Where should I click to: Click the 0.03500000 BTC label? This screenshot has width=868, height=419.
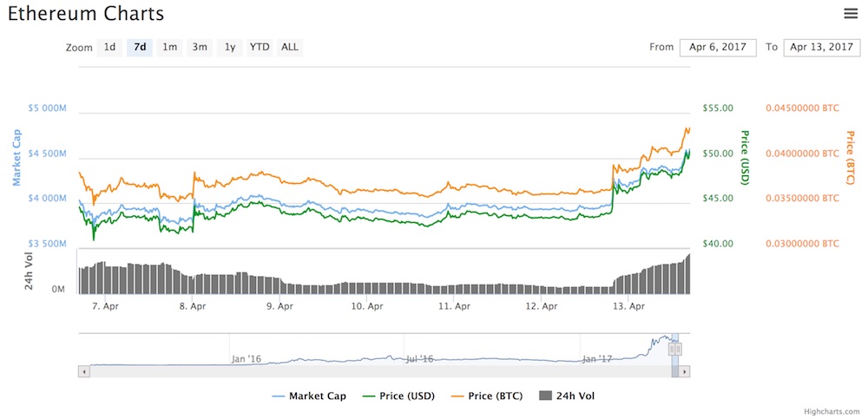803,198
